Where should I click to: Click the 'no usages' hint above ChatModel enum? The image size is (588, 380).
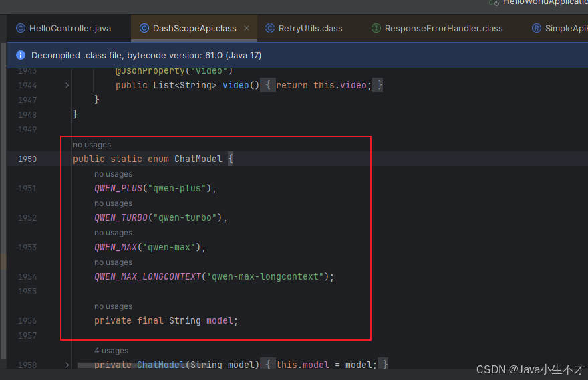tap(92, 145)
